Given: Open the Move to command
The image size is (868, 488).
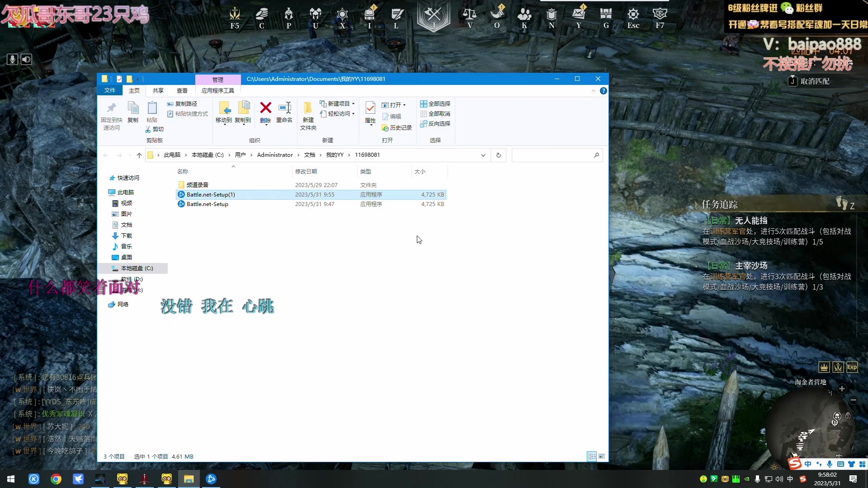Looking at the screenshot, I should pyautogui.click(x=224, y=113).
